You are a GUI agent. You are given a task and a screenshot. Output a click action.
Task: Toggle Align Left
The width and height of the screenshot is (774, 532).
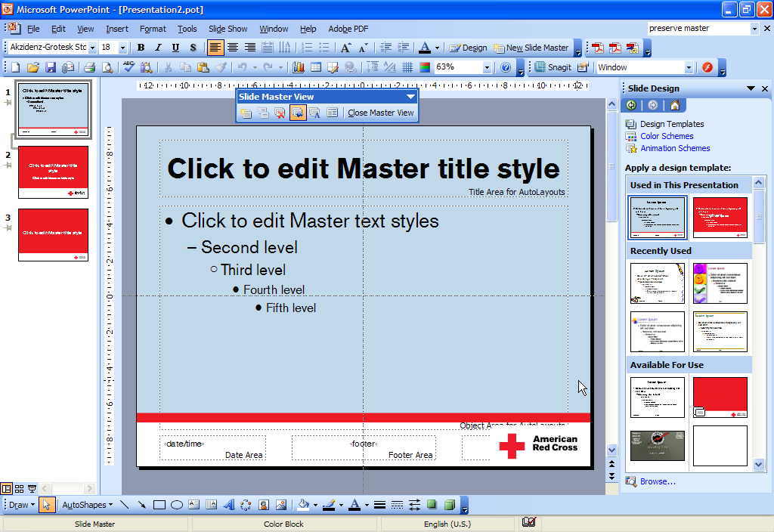click(x=215, y=48)
